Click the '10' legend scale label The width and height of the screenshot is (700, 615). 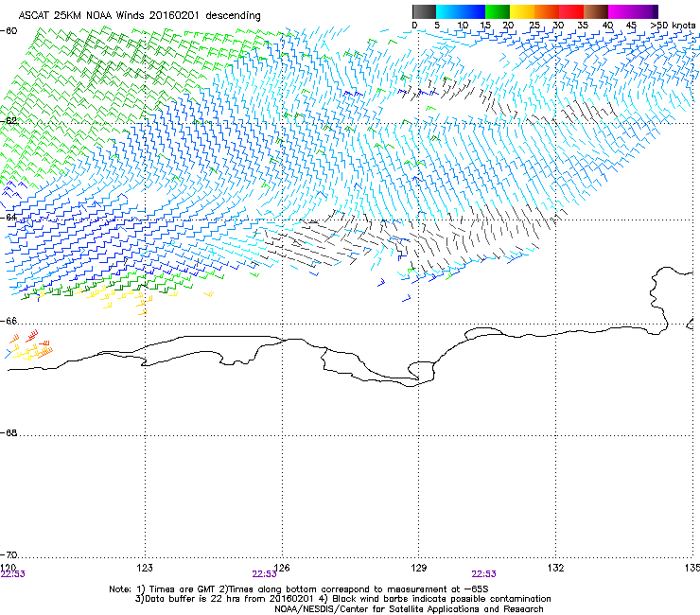(463, 26)
